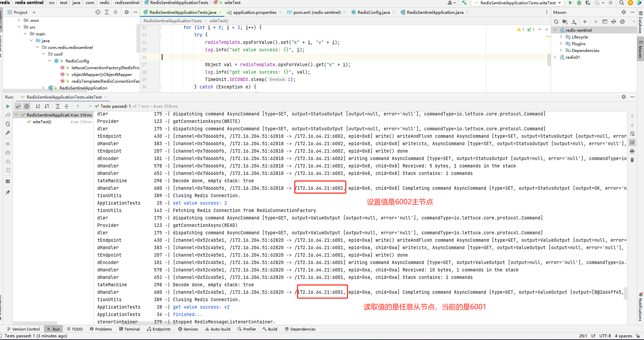Click the hammer Build Project icon
Screen dimensions: 644x340
point(464,3)
